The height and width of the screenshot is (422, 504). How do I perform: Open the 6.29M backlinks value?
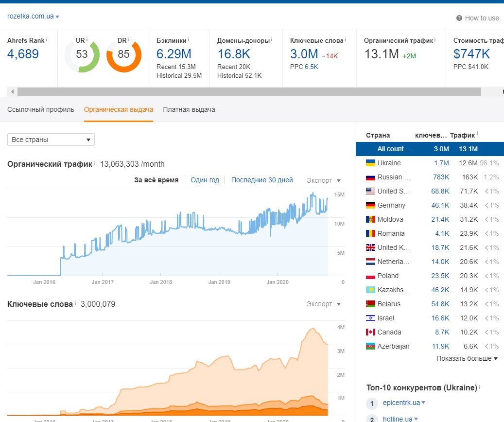174,54
